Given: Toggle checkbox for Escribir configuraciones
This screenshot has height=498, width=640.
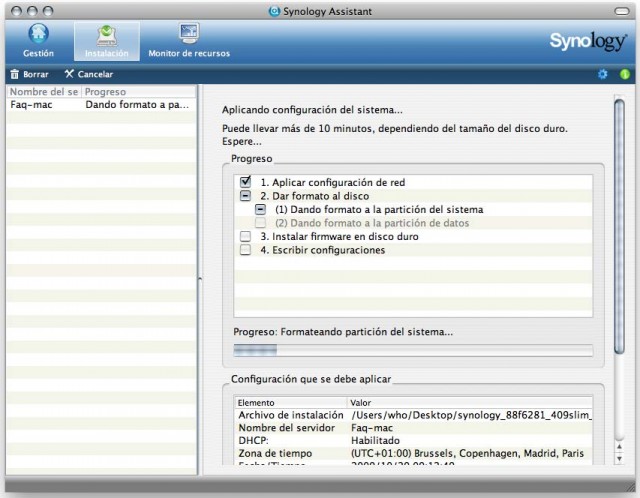Looking at the screenshot, I should (x=245, y=250).
